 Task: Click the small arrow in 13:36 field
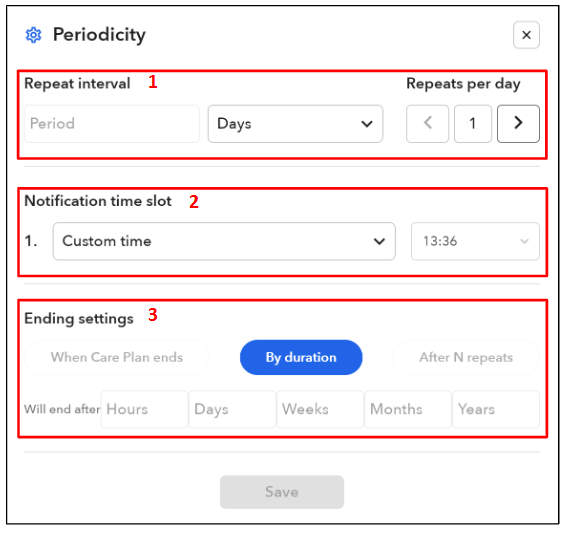coord(525,241)
